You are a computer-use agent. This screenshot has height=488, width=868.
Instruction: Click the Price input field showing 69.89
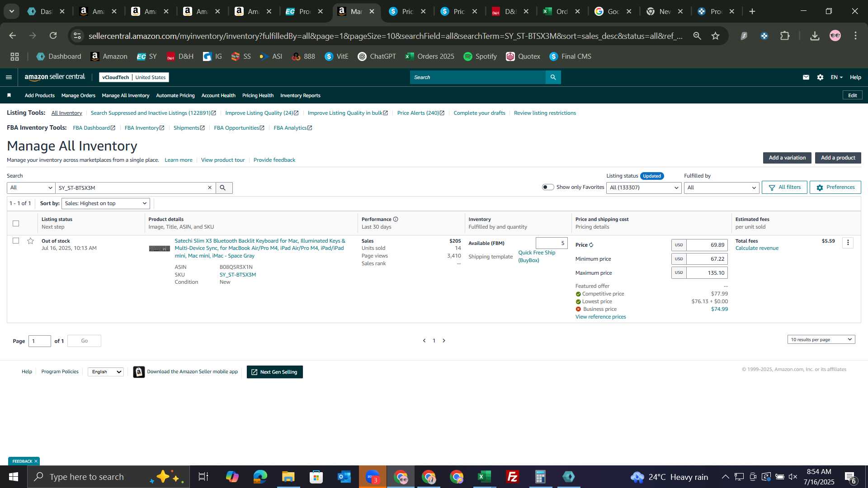click(x=707, y=245)
